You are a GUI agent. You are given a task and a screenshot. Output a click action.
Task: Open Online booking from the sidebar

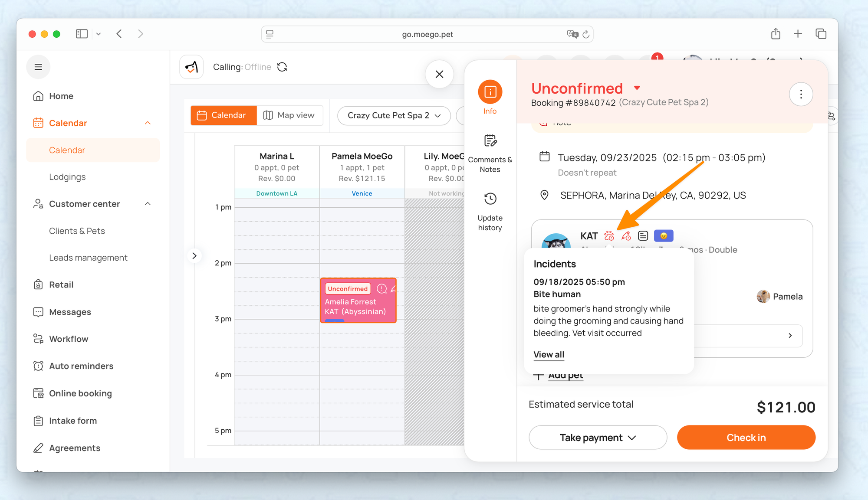(80, 393)
